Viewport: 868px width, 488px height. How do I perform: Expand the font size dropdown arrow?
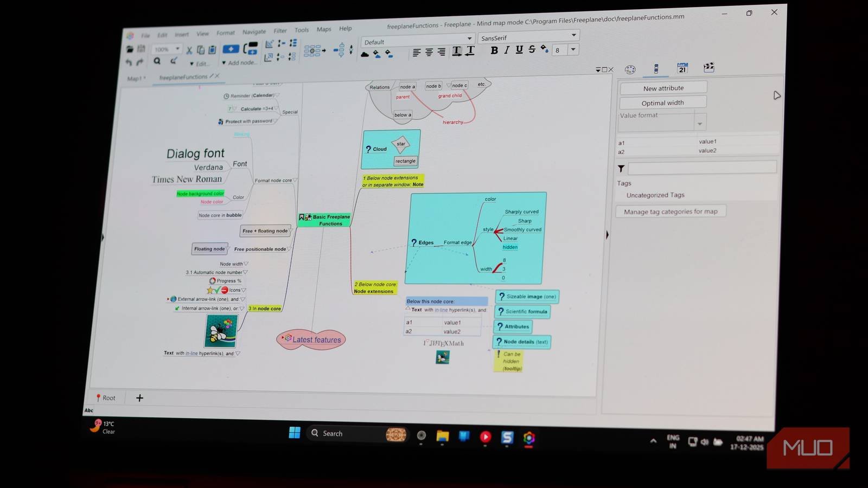[573, 49]
